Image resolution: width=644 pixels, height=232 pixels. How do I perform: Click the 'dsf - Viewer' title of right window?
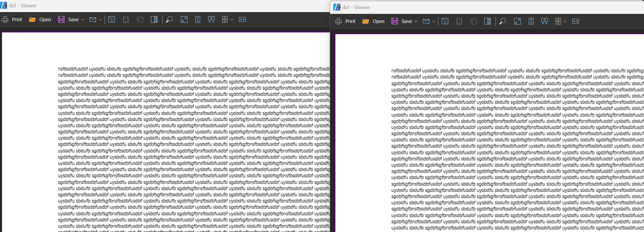coord(356,7)
